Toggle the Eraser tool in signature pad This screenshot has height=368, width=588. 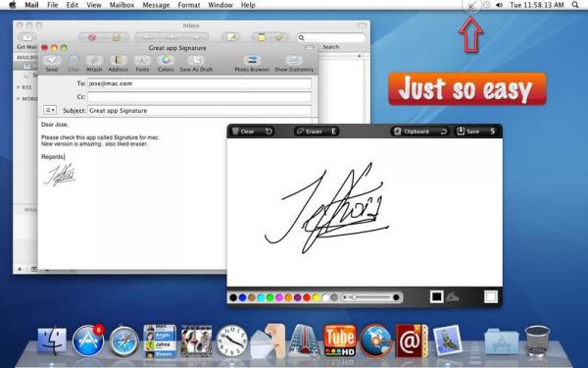pos(317,131)
